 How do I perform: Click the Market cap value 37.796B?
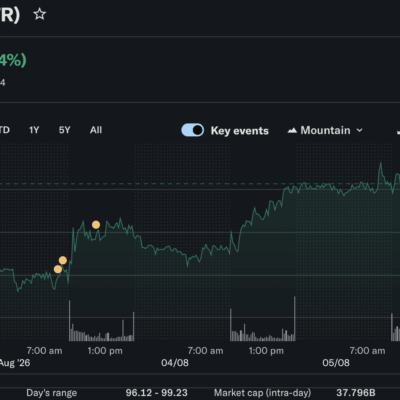click(356, 393)
